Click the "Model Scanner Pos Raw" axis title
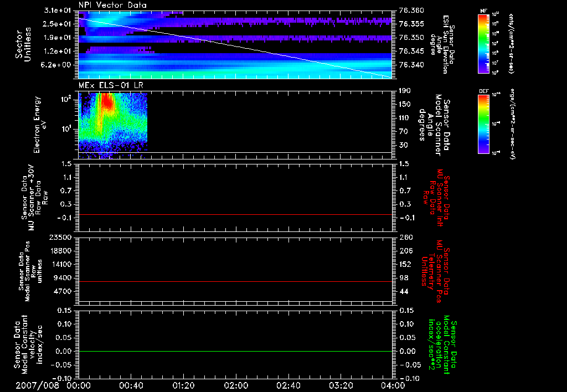Screen dimensions: 567x392 pyautogui.click(x=30, y=271)
